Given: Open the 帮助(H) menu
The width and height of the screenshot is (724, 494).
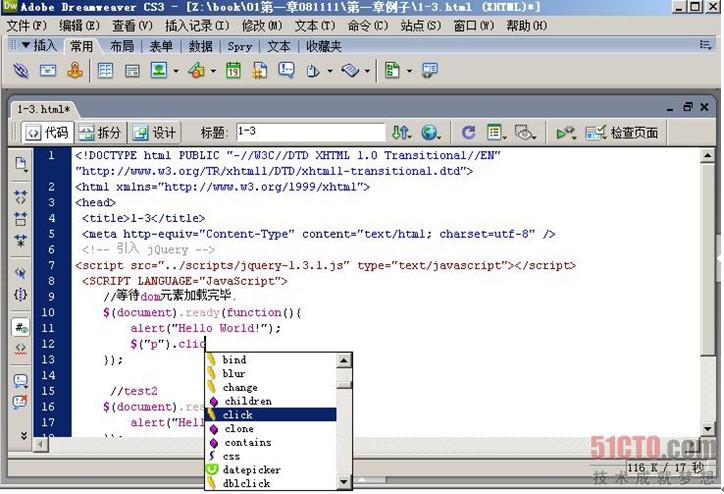Looking at the screenshot, I should click(x=526, y=26).
